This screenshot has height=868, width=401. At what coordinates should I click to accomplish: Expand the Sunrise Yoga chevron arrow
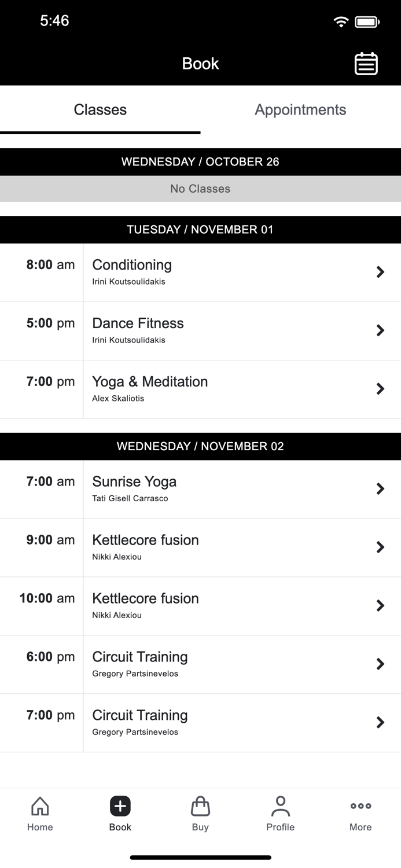[380, 489]
